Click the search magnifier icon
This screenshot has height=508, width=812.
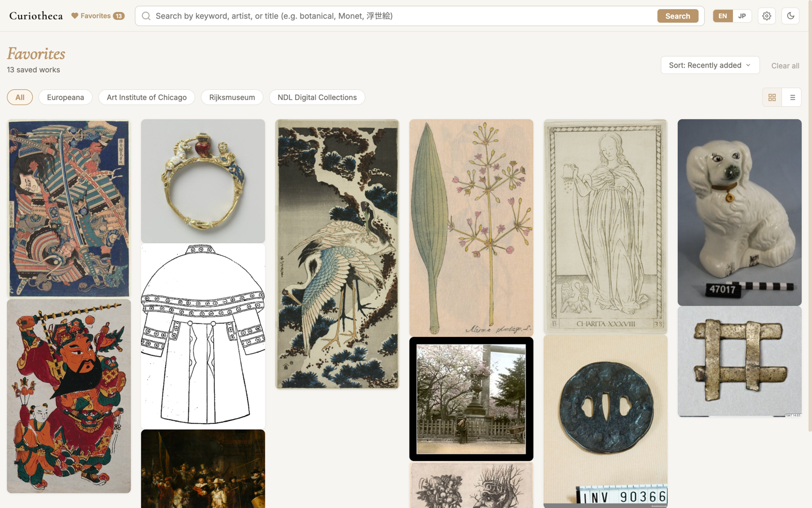146,16
